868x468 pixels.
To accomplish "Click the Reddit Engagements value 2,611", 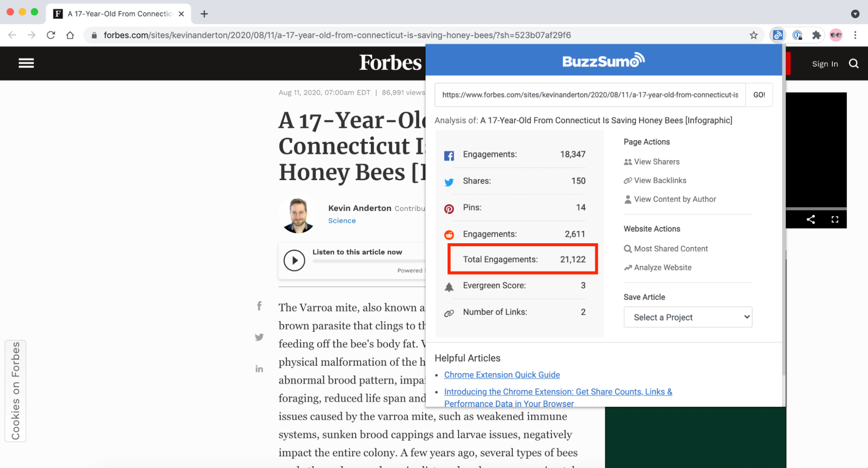I will [575, 234].
